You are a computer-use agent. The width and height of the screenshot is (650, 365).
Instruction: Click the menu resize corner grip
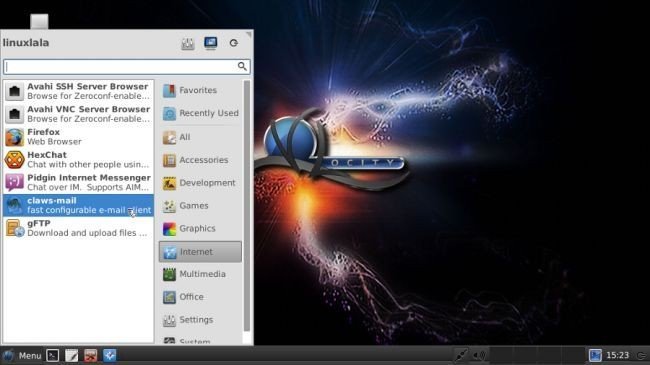tap(249, 34)
